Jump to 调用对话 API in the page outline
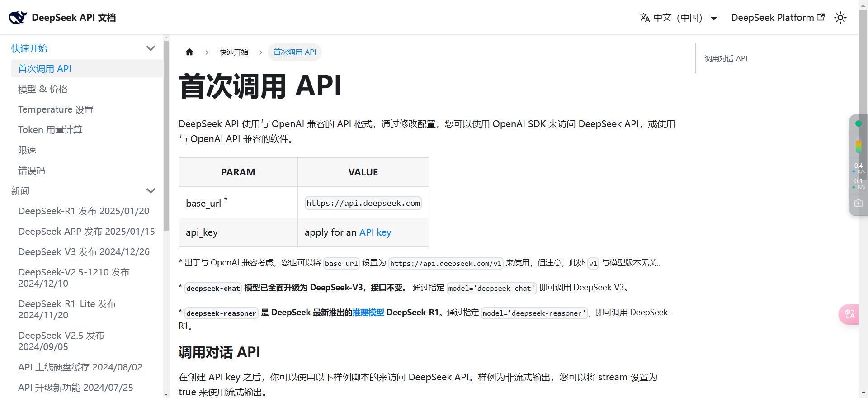Screen dimensions: 868x398 [726, 58]
